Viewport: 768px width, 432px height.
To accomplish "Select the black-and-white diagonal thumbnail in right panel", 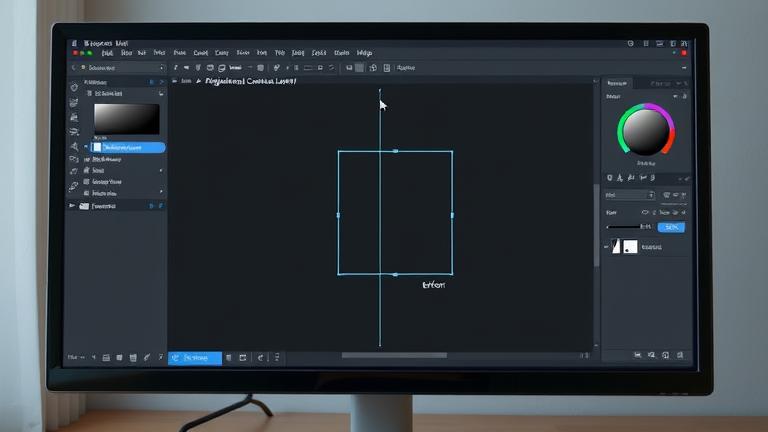I will [616, 246].
